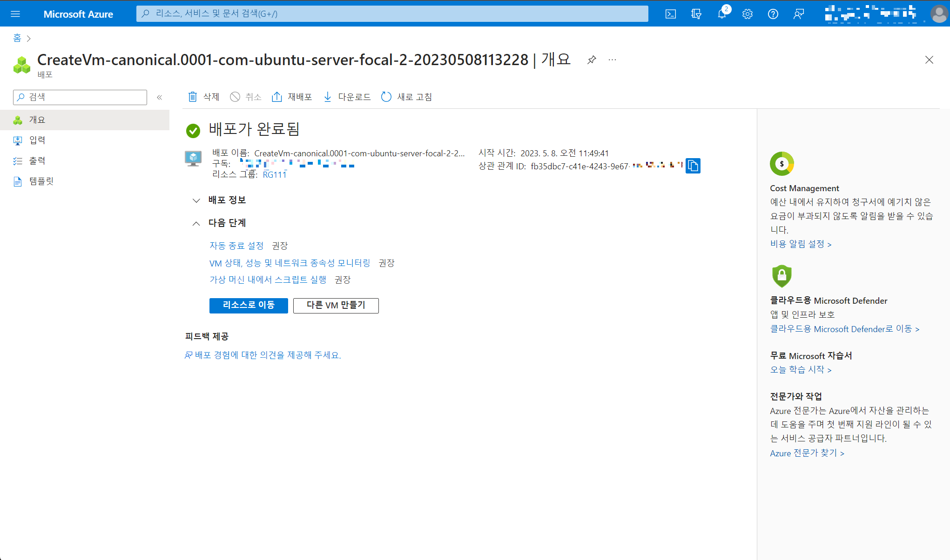Screen dimensions: 950x560
Task: Open the help question mark icon
Action: tap(773, 14)
